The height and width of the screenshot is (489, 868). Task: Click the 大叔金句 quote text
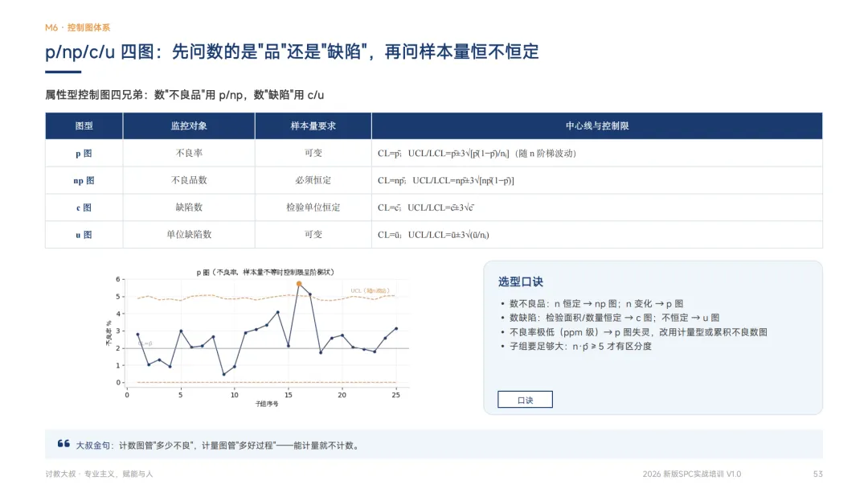[x=218, y=446]
